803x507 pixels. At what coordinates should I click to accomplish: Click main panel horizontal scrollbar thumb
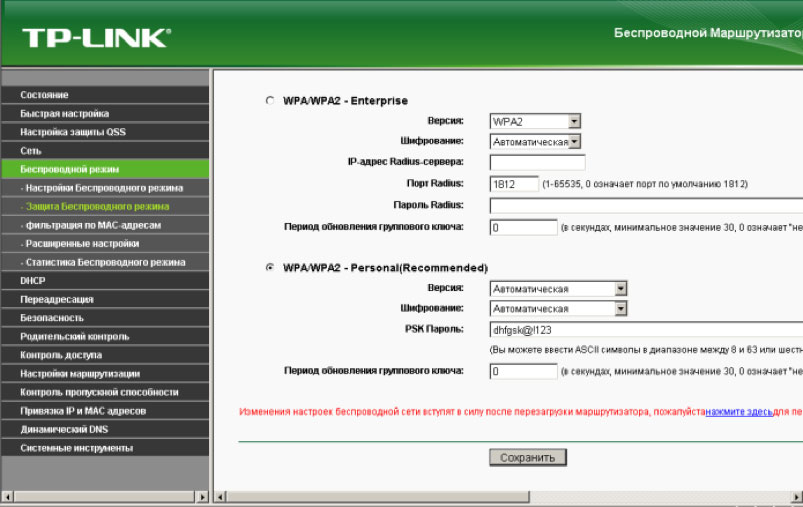click(378, 497)
